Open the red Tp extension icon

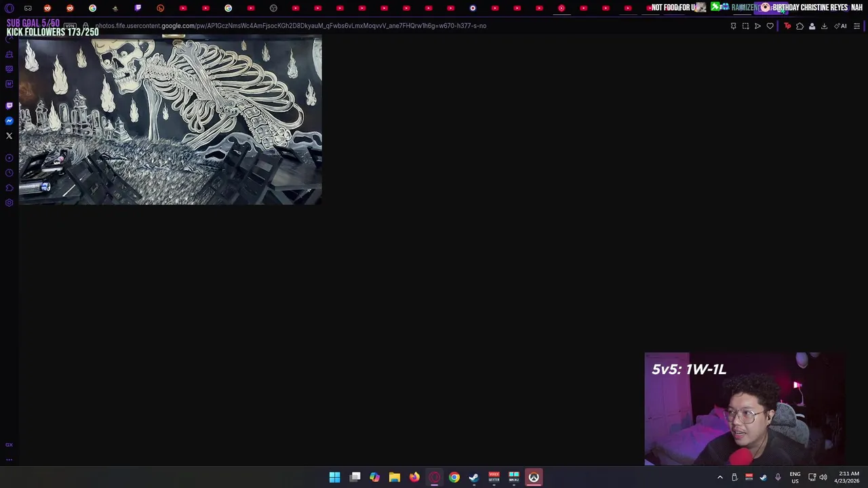coord(787,26)
